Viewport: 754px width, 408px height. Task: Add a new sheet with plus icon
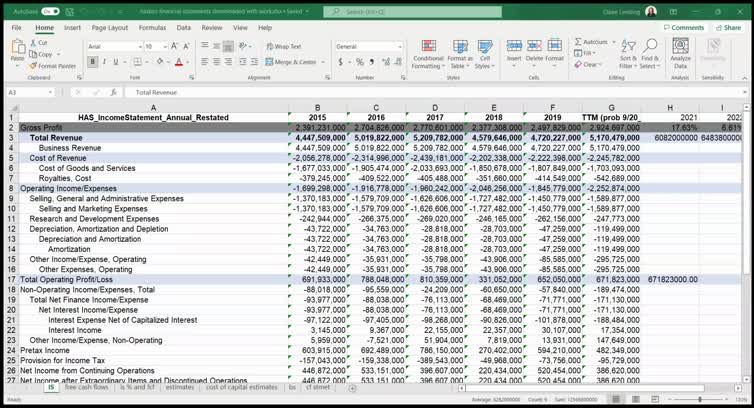pyautogui.click(x=352, y=388)
